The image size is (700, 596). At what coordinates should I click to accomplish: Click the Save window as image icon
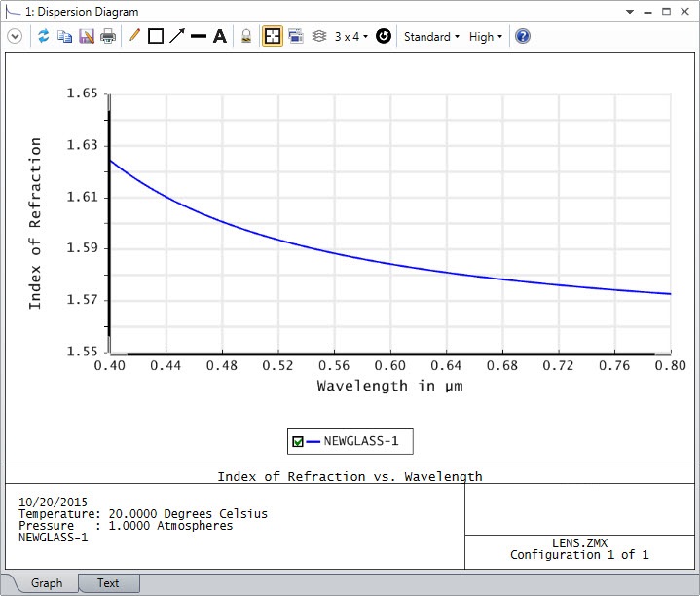tap(87, 36)
